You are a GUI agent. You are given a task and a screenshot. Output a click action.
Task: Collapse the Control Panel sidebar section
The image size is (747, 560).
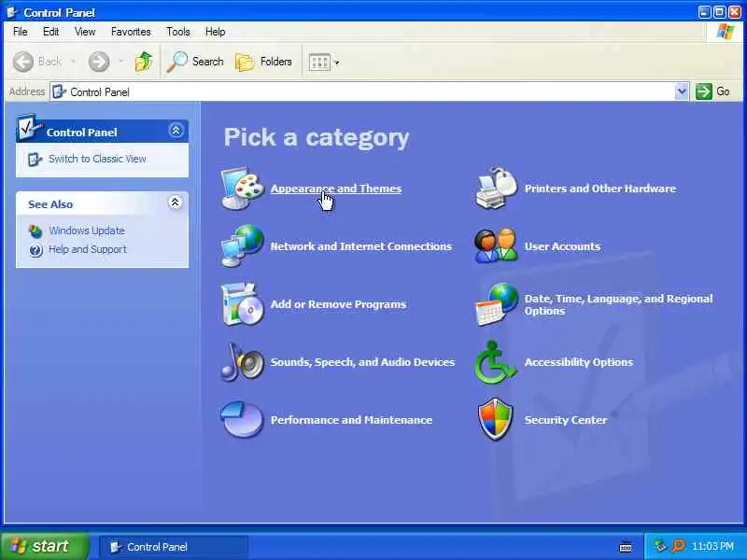(176, 131)
